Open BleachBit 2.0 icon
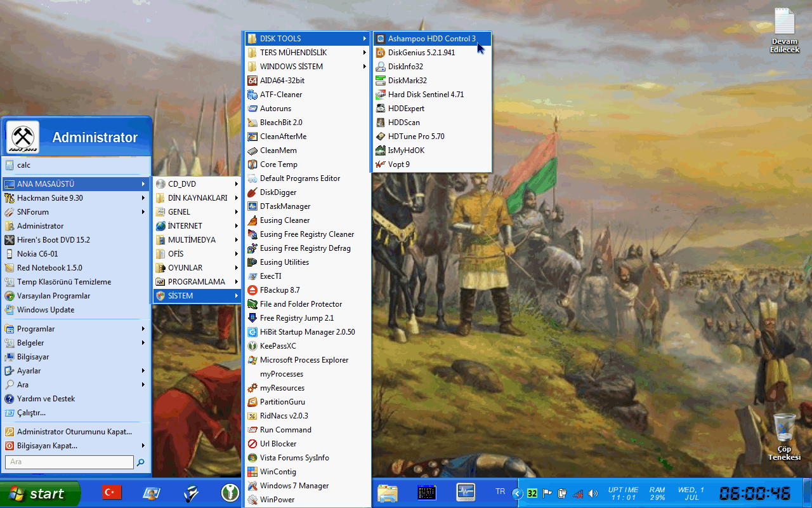The image size is (812, 508). 252,123
